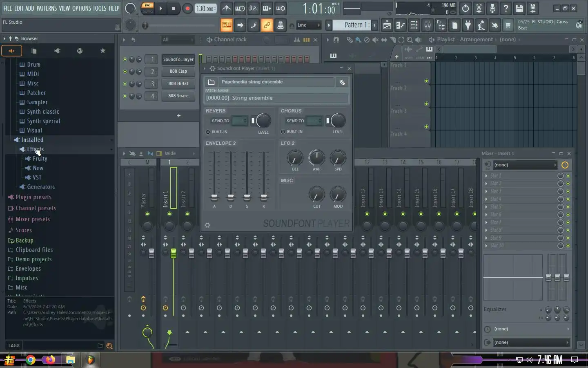Select the paint brush tool in Playlist

coord(358,40)
